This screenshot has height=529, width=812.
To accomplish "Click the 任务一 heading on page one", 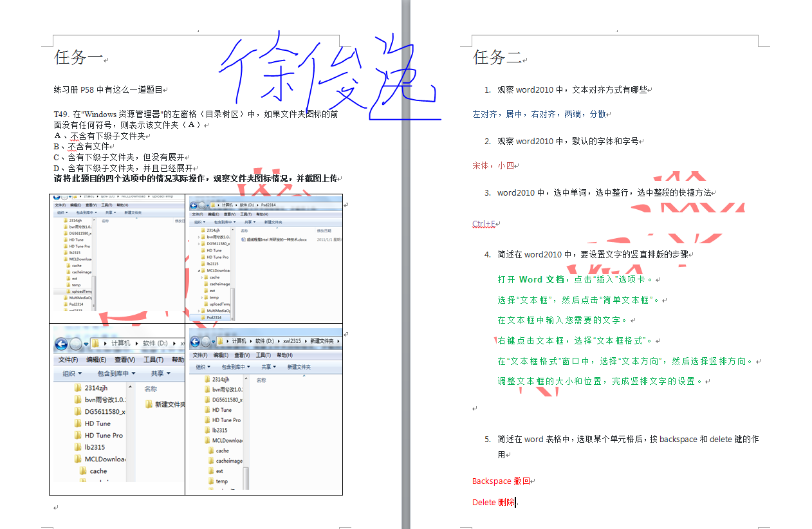I will coord(78,57).
